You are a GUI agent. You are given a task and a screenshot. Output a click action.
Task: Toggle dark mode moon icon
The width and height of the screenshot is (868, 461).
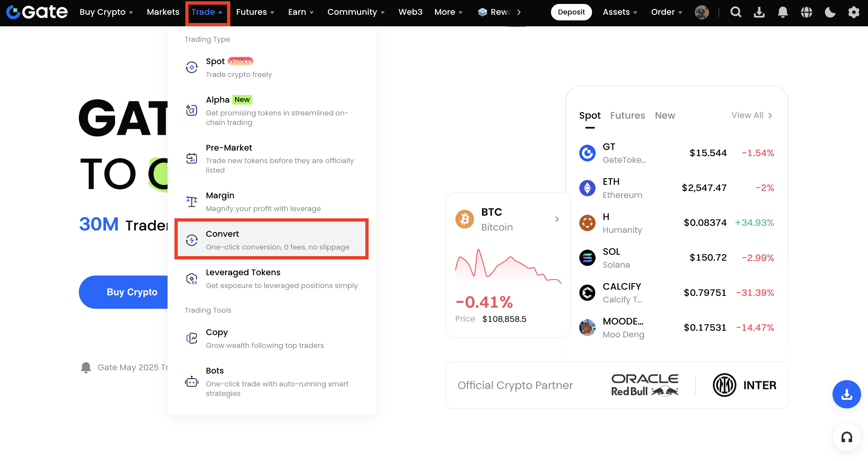tap(830, 12)
